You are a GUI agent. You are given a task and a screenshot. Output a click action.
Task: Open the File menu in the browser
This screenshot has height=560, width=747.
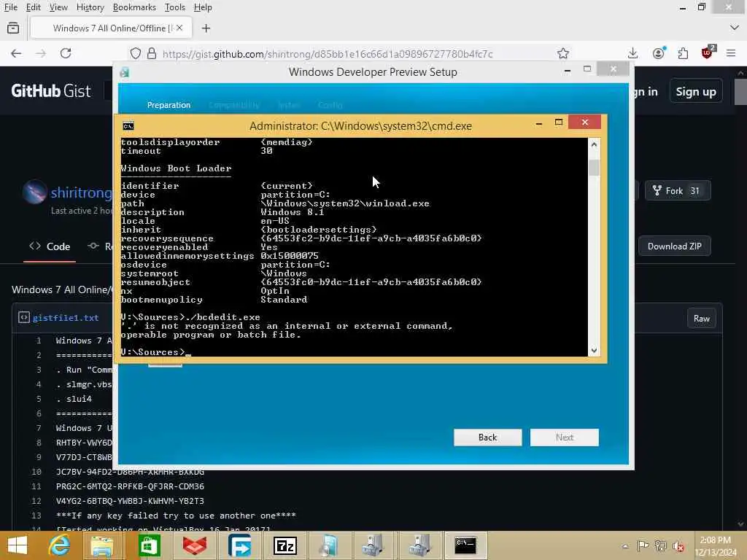coord(11,7)
